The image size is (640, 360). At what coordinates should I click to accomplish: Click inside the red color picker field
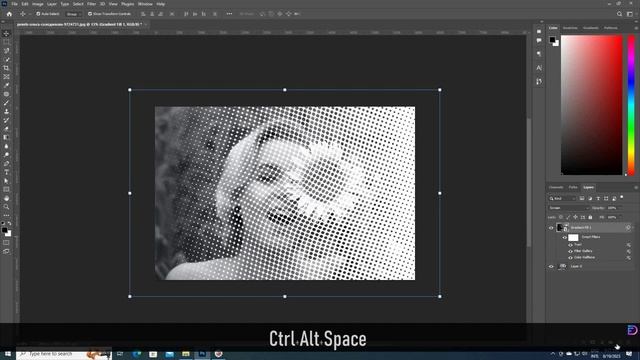click(x=591, y=105)
